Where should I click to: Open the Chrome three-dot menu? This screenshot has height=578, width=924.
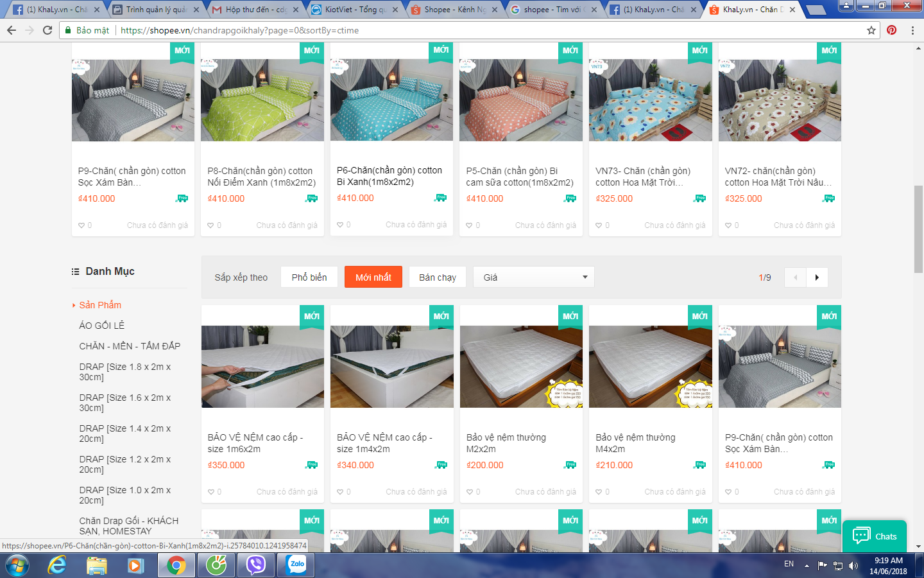[912, 30]
